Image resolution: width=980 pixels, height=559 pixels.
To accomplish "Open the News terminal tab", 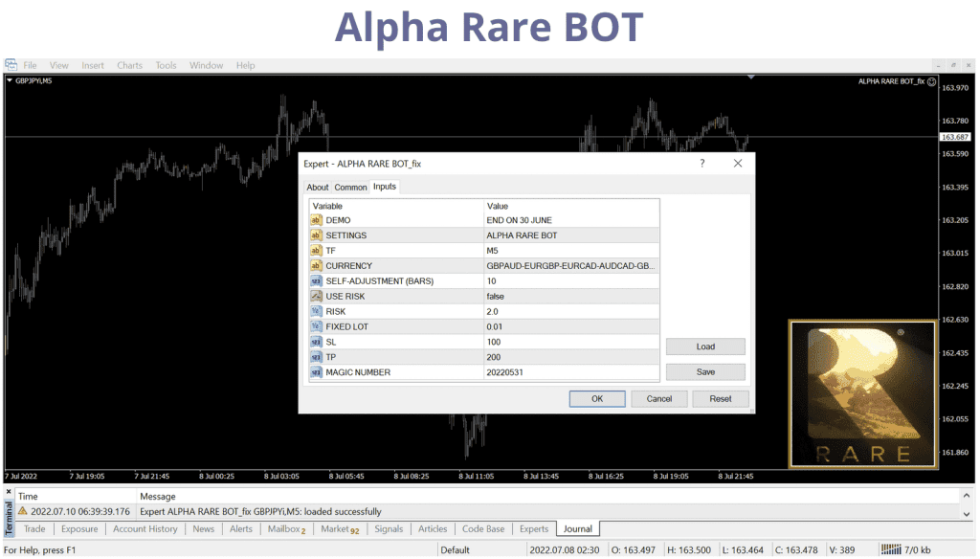I will pyautogui.click(x=203, y=529).
